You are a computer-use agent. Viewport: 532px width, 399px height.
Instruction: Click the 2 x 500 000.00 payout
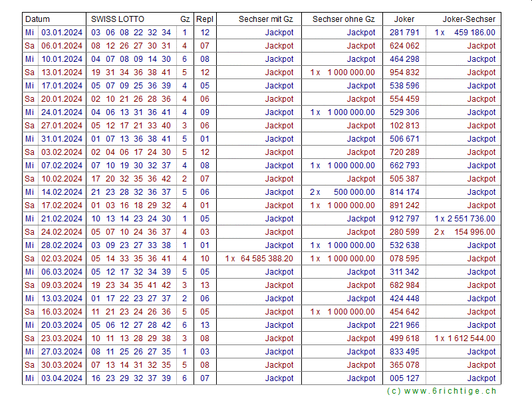pos(342,192)
